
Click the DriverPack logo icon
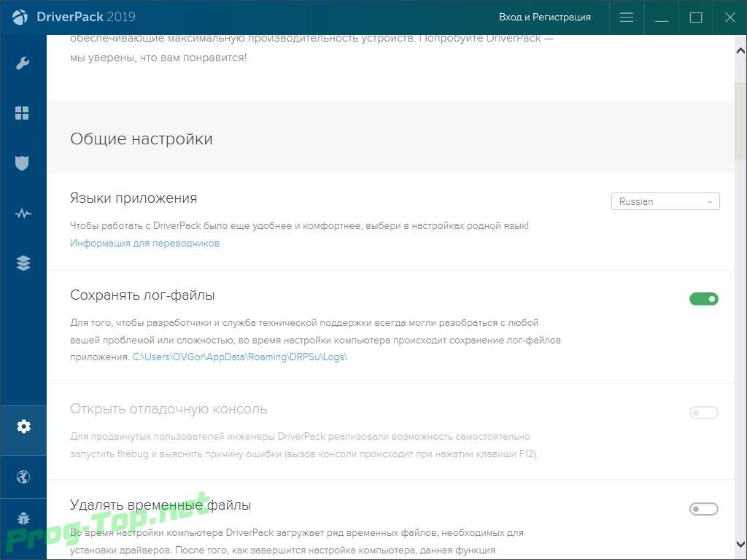coord(20,17)
